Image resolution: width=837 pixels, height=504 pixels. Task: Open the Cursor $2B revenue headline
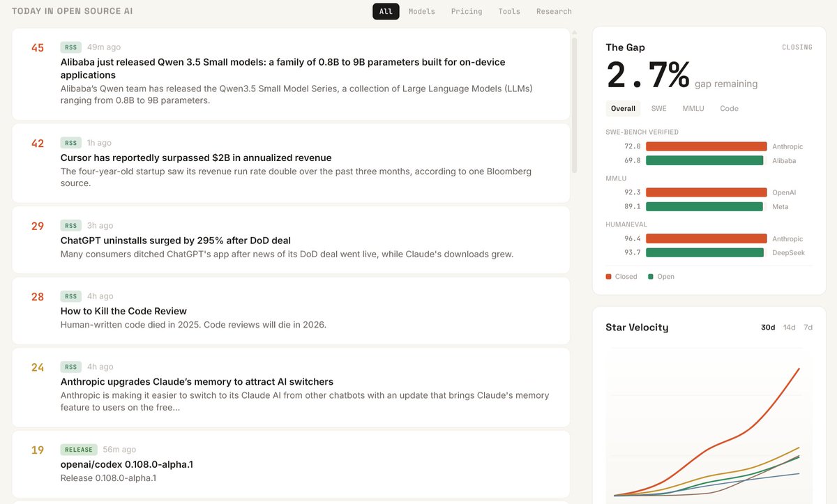click(196, 158)
